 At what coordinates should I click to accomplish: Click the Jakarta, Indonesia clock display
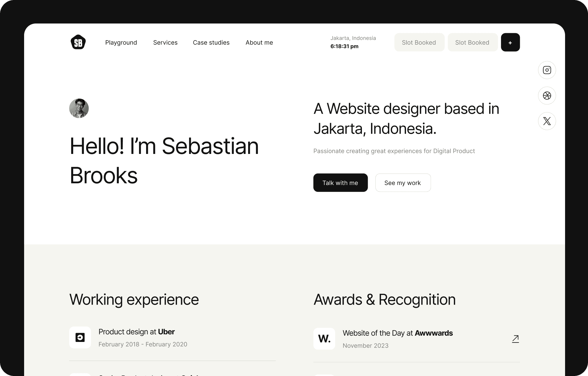353,42
